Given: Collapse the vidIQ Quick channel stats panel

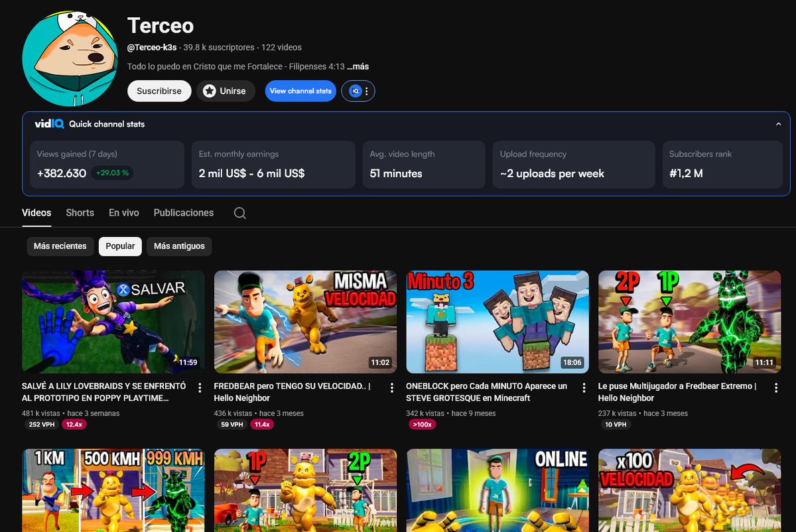Looking at the screenshot, I should (x=779, y=124).
